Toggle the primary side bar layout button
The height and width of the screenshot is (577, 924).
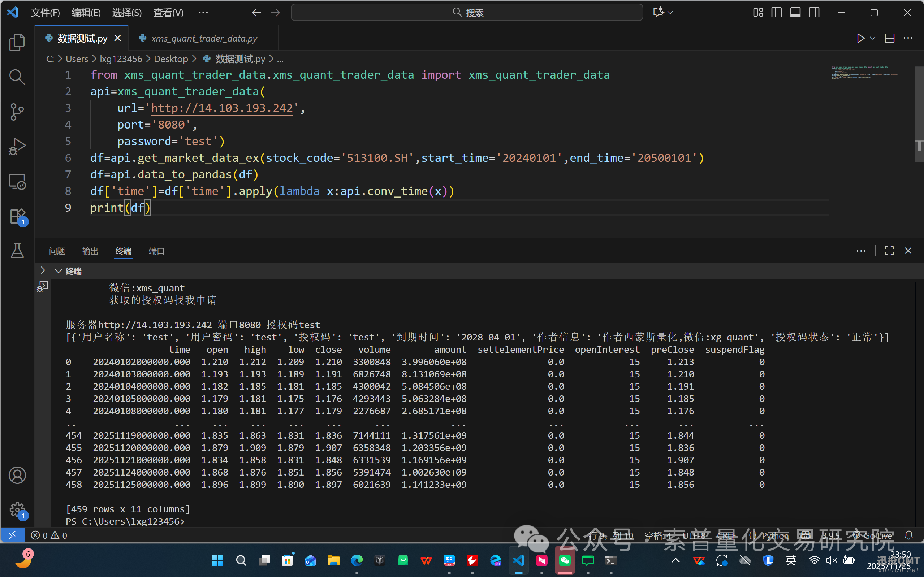tap(776, 13)
